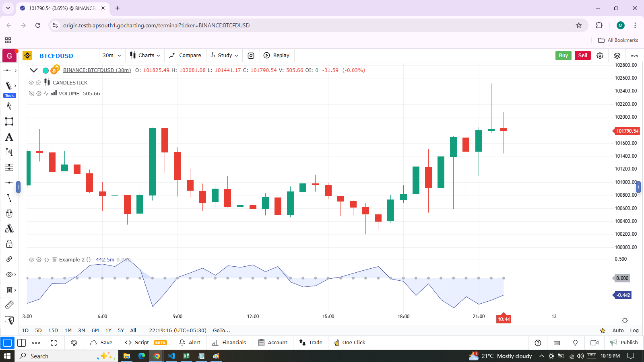Screen dimensions: 644x362
Task: Click the ruler measure tool
Action: [x=9, y=305]
